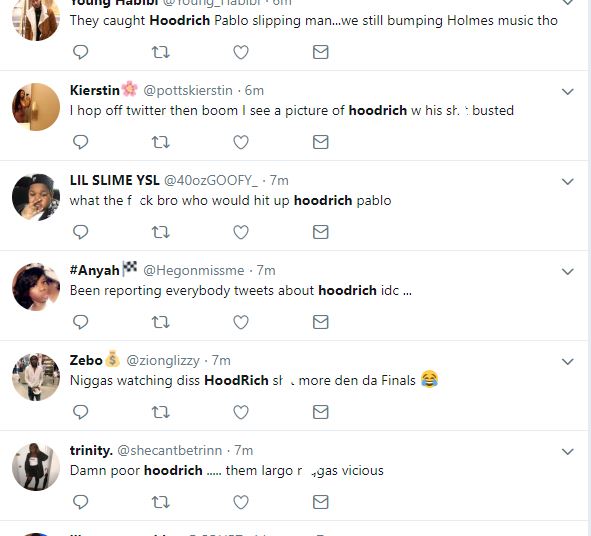Viewport: 591px width, 536px height.
Task: View Zebo's profile picture
Action: click(36, 377)
